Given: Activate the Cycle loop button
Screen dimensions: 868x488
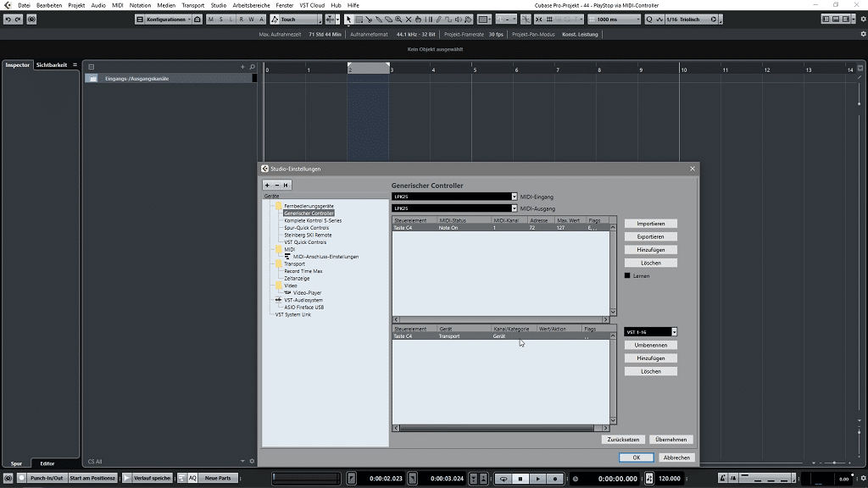Looking at the screenshot, I should click(504, 479).
